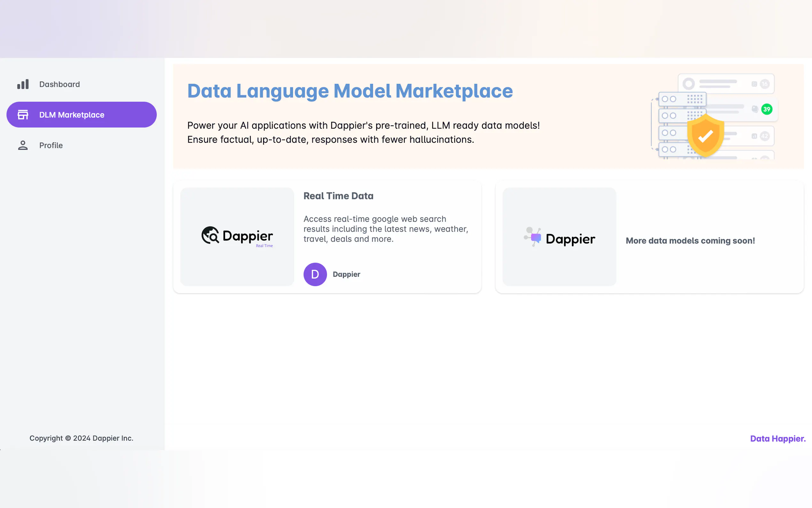Click the green 39 badge in banner
This screenshot has width=812, height=508.
click(766, 109)
